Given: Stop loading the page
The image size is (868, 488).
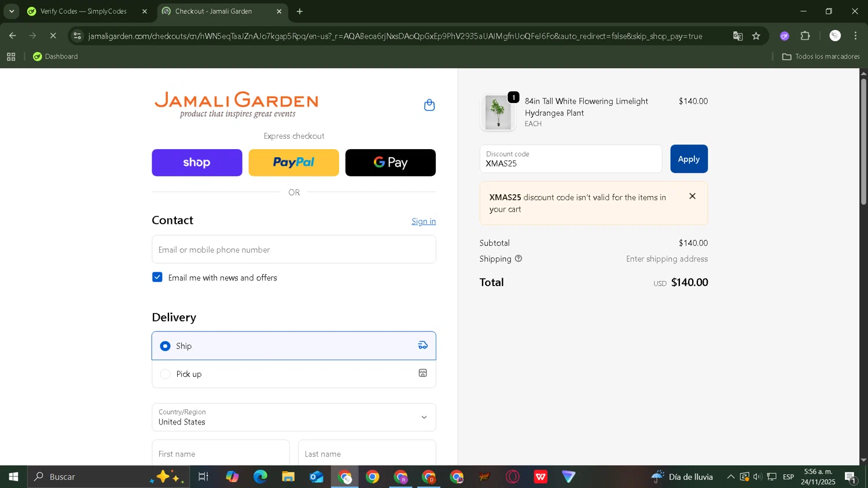Looking at the screenshot, I should pos(53,36).
